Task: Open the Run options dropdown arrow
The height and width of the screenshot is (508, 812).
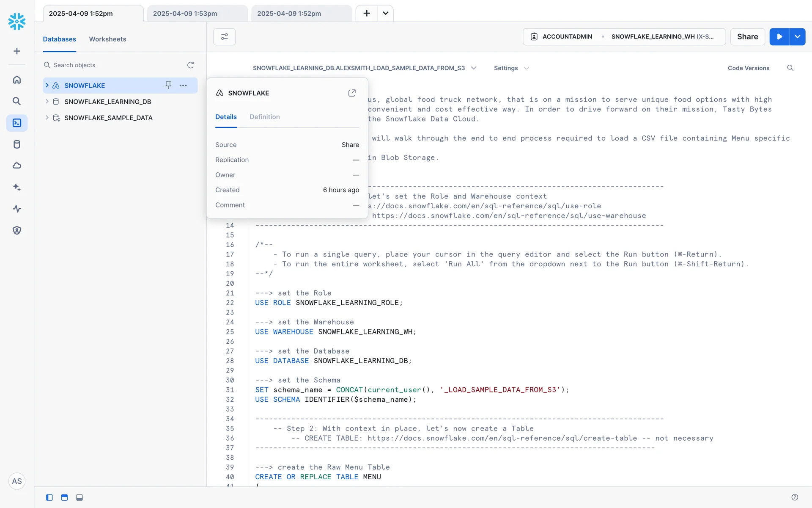Action: tap(798, 37)
